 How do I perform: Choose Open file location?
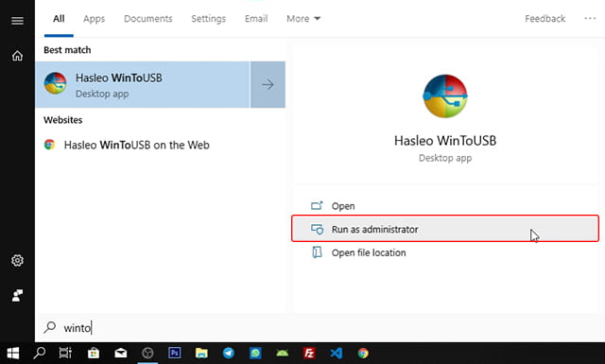tap(445, 252)
